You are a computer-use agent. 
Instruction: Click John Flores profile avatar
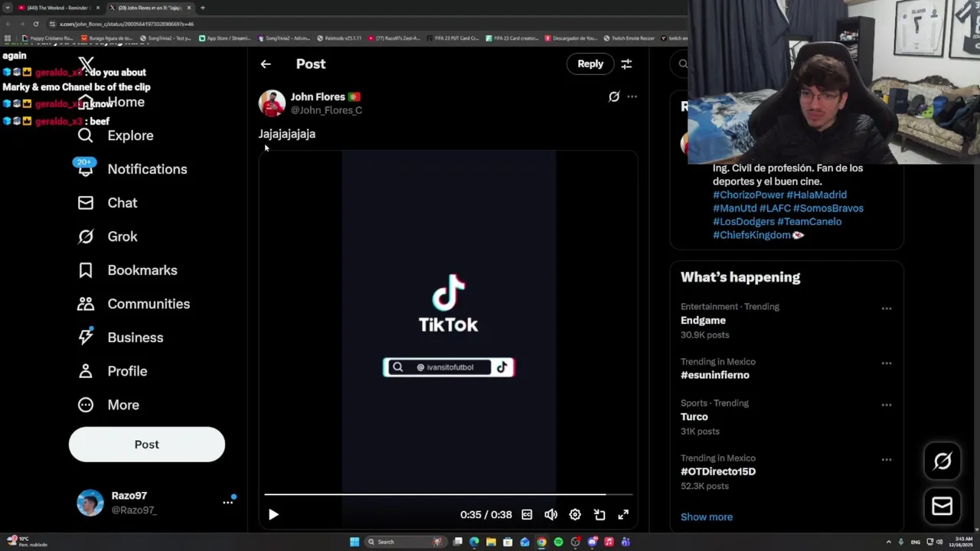click(272, 103)
